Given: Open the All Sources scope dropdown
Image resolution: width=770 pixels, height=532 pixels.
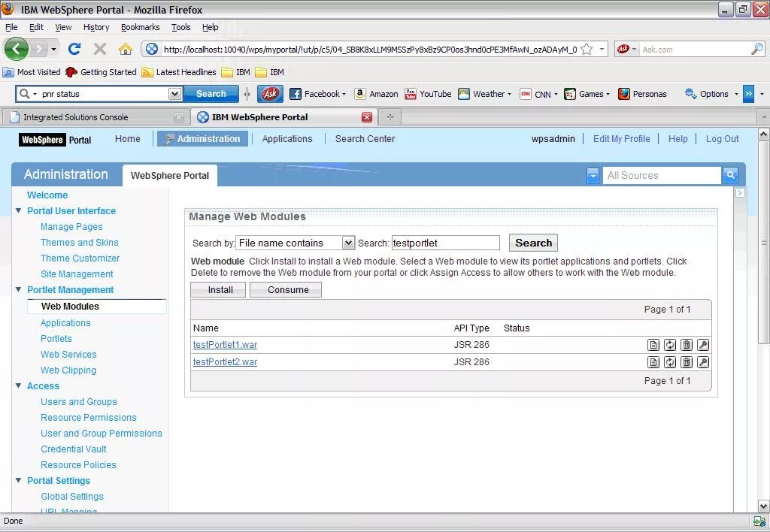Looking at the screenshot, I should point(593,175).
